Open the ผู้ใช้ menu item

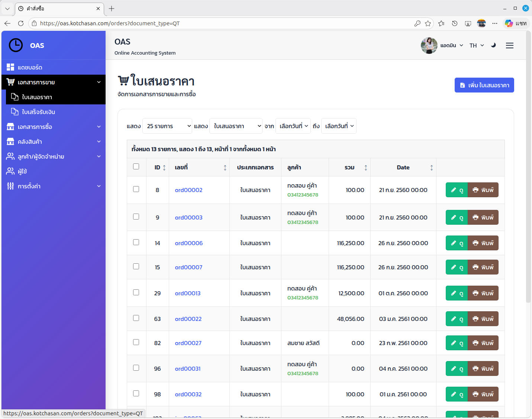[x=54, y=171]
